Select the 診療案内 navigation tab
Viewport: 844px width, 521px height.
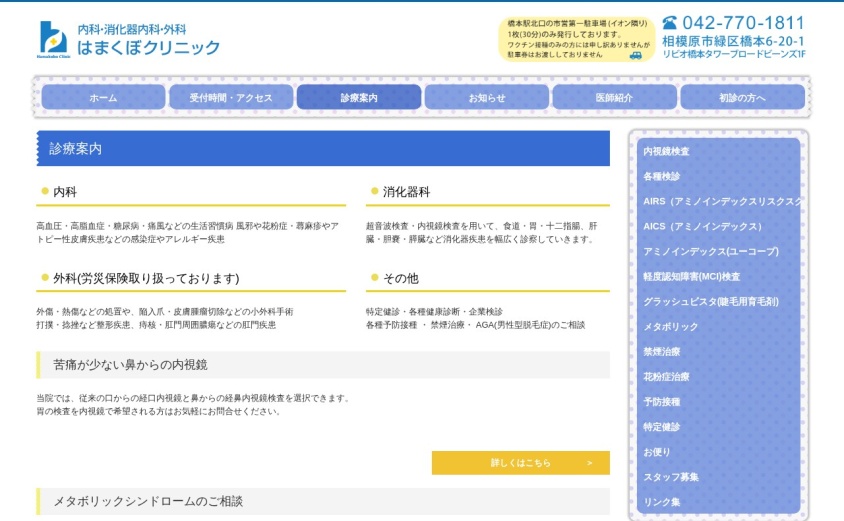tap(359, 97)
